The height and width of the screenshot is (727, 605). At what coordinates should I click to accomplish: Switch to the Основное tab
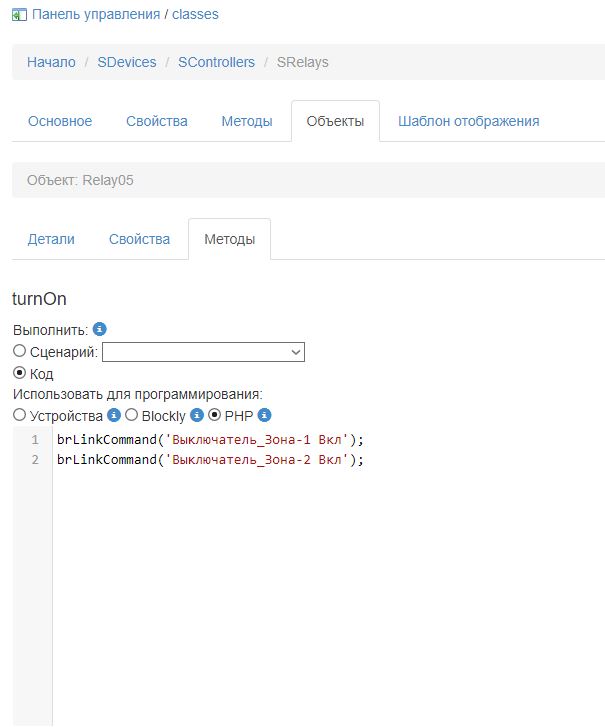pyautogui.click(x=60, y=121)
